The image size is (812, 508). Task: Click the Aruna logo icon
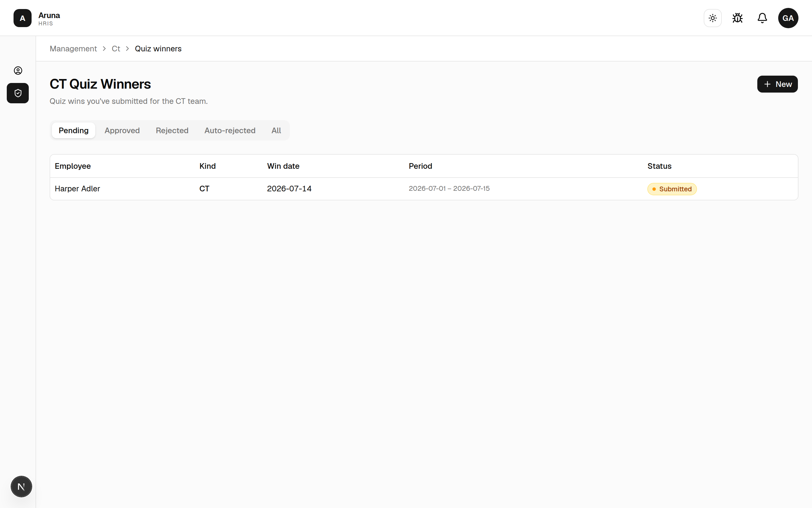23,18
